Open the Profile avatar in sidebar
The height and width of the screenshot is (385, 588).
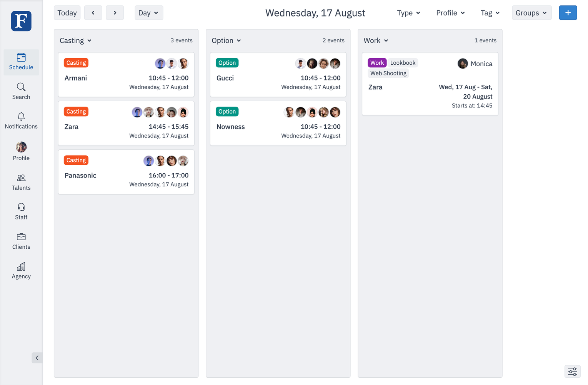coord(21,147)
